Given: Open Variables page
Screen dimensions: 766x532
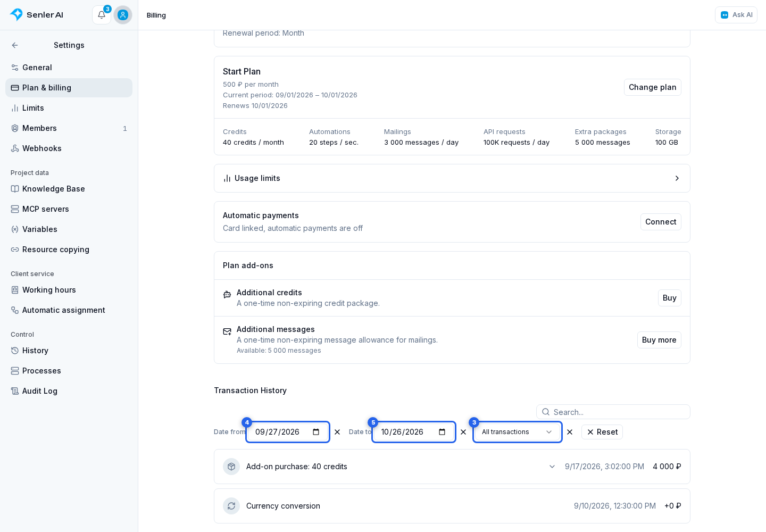Looking at the screenshot, I should [x=69, y=229].
